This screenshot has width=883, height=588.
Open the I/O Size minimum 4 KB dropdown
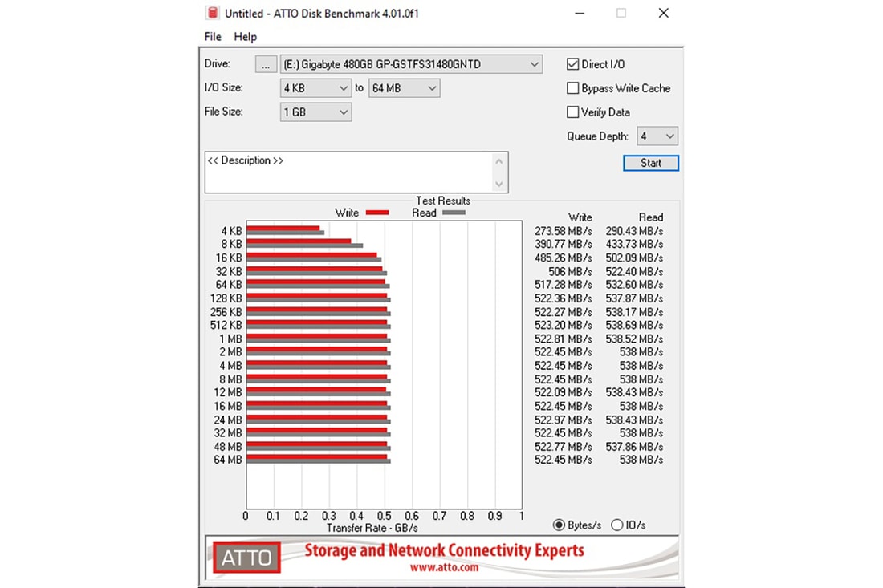point(315,88)
